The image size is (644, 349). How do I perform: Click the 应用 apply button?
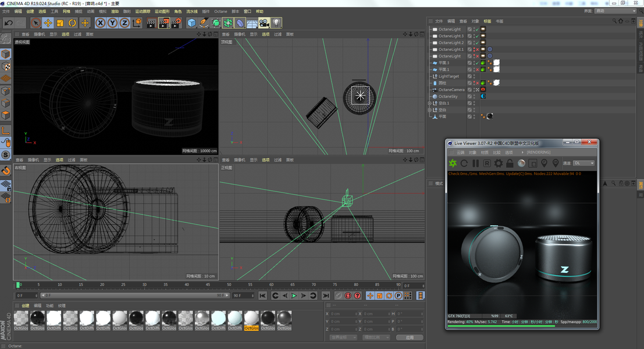(410, 337)
